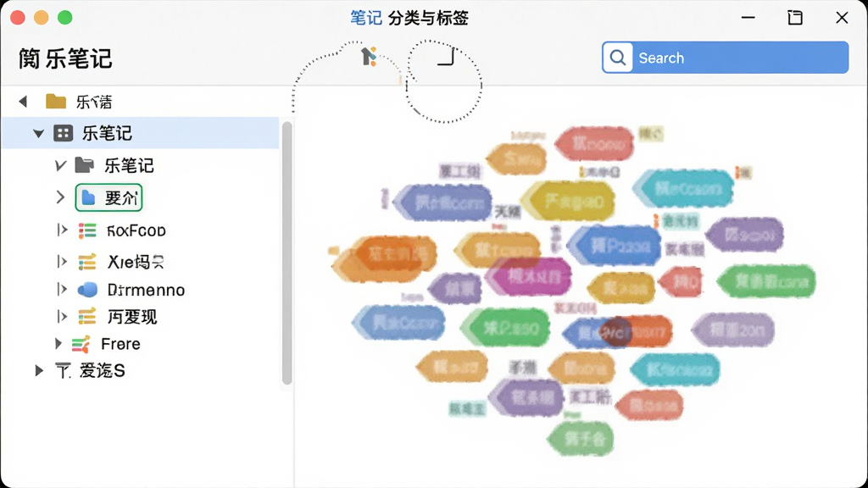Click the blue folder icon in the green-outlined item
The width and height of the screenshot is (868, 488).
click(x=88, y=197)
